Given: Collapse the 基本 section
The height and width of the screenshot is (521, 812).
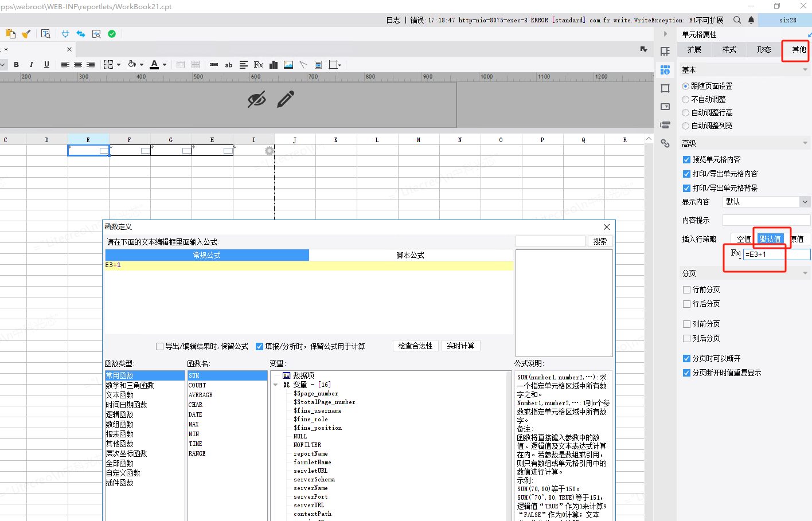Looking at the screenshot, I should [x=805, y=70].
